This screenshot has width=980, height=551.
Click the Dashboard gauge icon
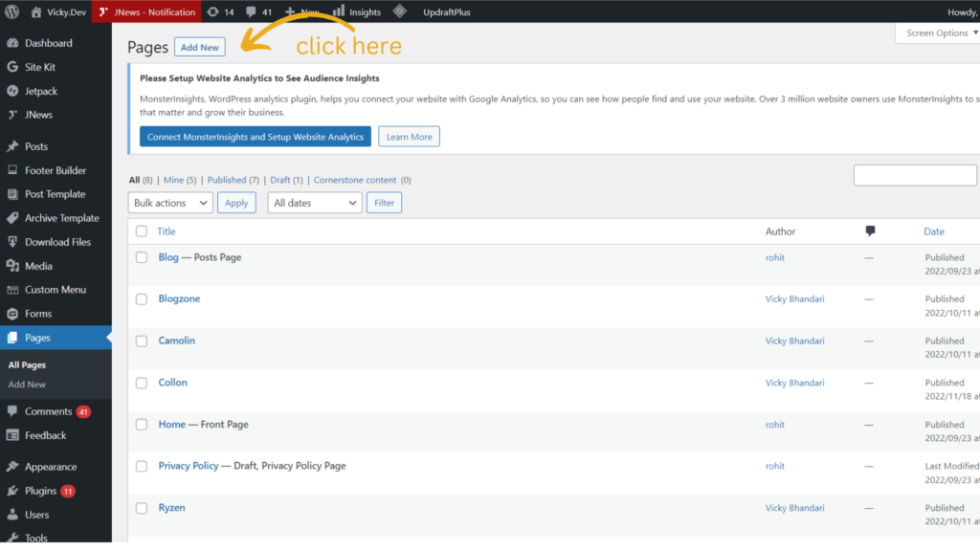(12, 43)
